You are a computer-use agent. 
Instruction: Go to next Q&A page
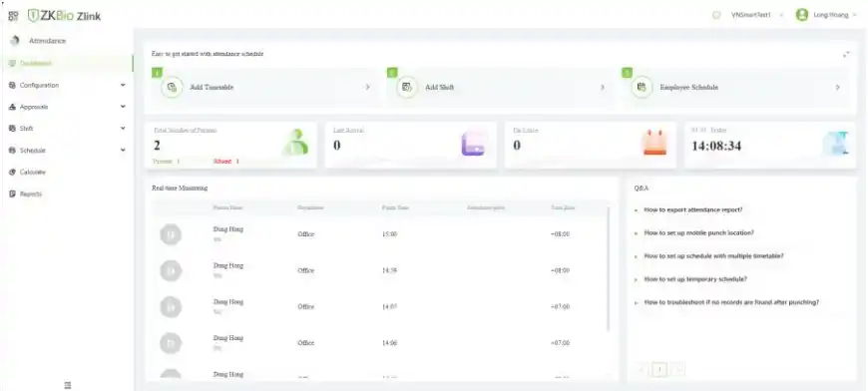click(x=678, y=369)
